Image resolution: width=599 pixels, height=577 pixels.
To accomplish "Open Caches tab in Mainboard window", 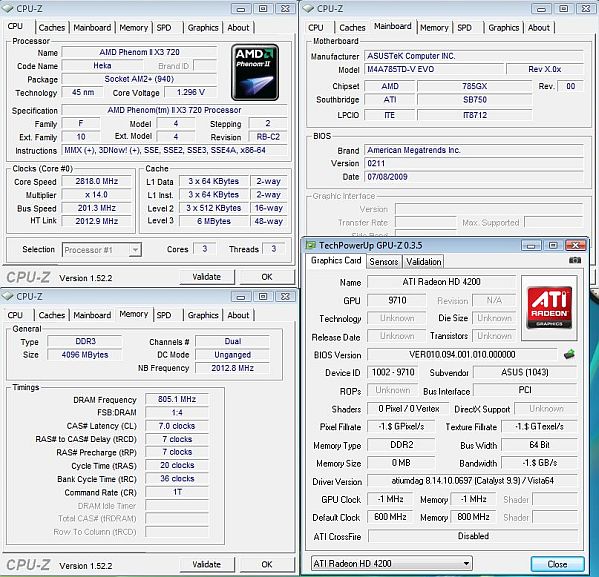I will pos(352,28).
